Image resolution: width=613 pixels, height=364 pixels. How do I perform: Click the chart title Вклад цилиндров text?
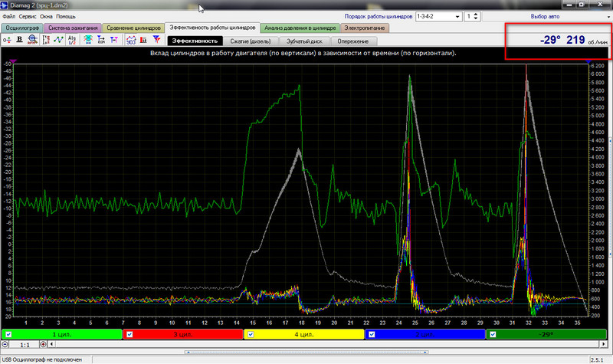point(303,53)
